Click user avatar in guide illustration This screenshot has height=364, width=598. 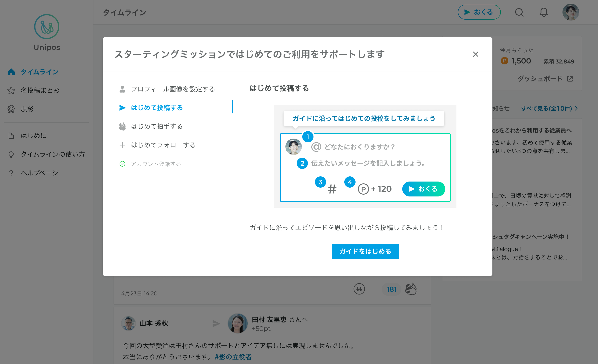click(293, 147)
